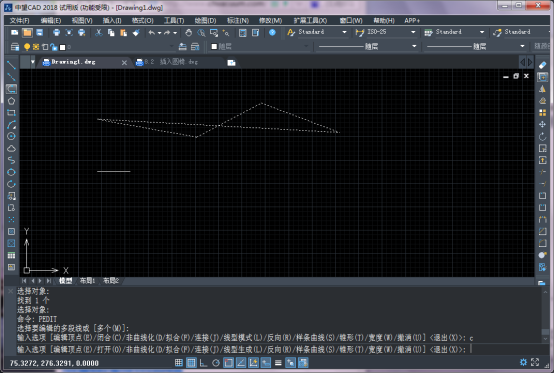Toggle ortho mode in status bar
Viewport: 554px width, 374px height.
click(204, 363)
